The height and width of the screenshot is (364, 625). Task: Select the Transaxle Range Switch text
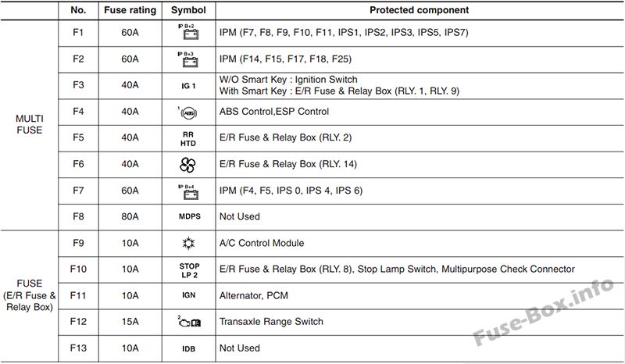click(271, 321)
